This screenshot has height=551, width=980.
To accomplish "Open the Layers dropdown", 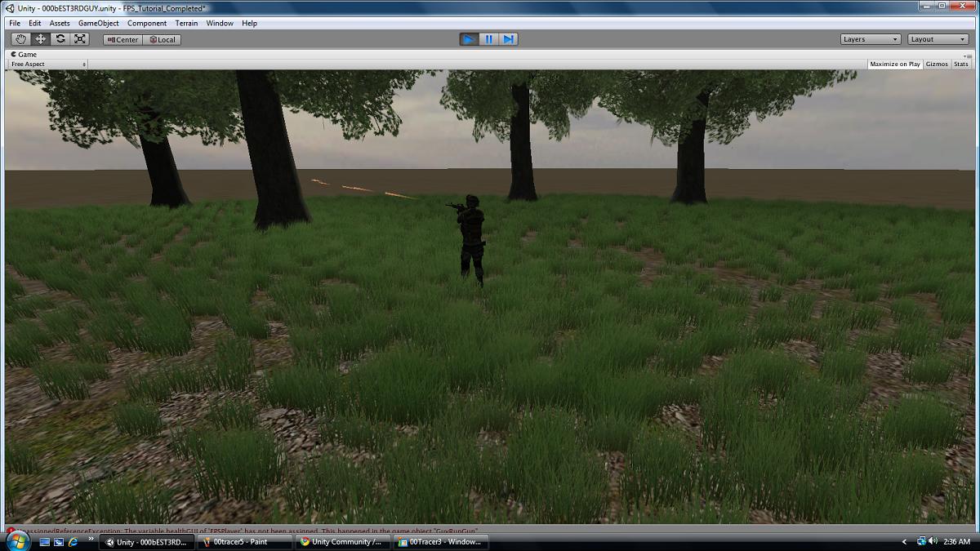I will (870, 38).
